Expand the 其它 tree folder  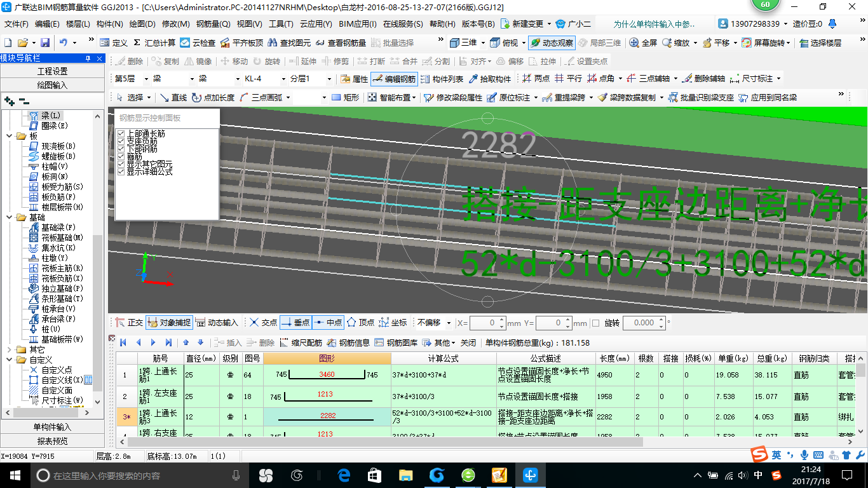pyautogui.click(x=10, y=349)
